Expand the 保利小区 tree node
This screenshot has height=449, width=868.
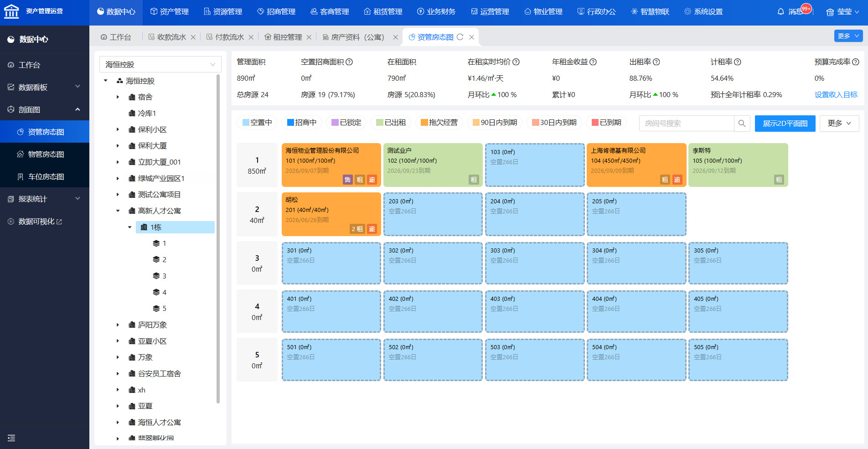[118, 129]
